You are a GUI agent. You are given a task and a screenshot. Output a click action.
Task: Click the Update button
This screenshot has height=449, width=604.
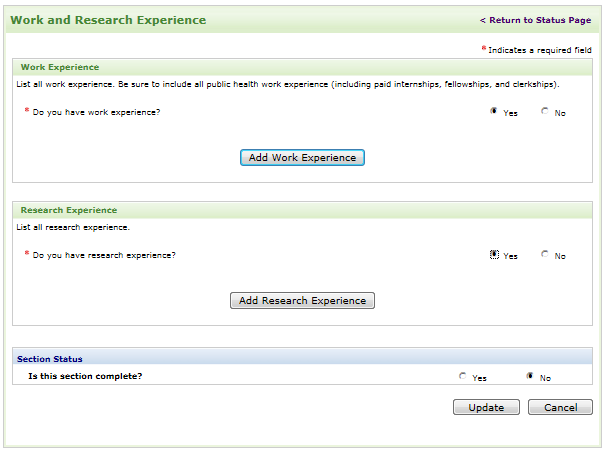(486, 407)
